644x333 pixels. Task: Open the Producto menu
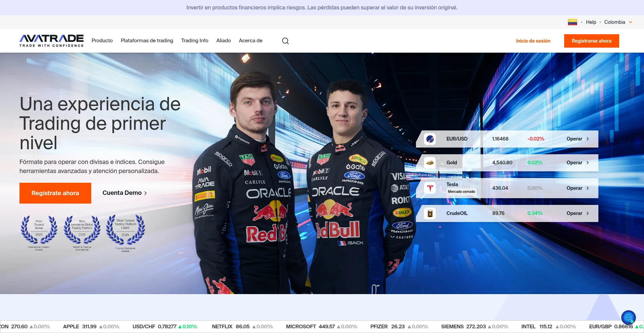click(x=102, y=41)
